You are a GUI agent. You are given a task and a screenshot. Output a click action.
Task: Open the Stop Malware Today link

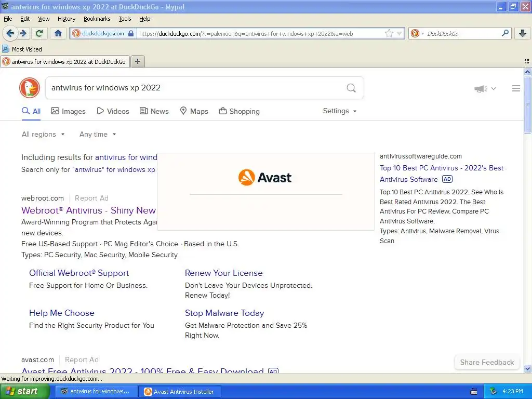(x=224, y=313)
